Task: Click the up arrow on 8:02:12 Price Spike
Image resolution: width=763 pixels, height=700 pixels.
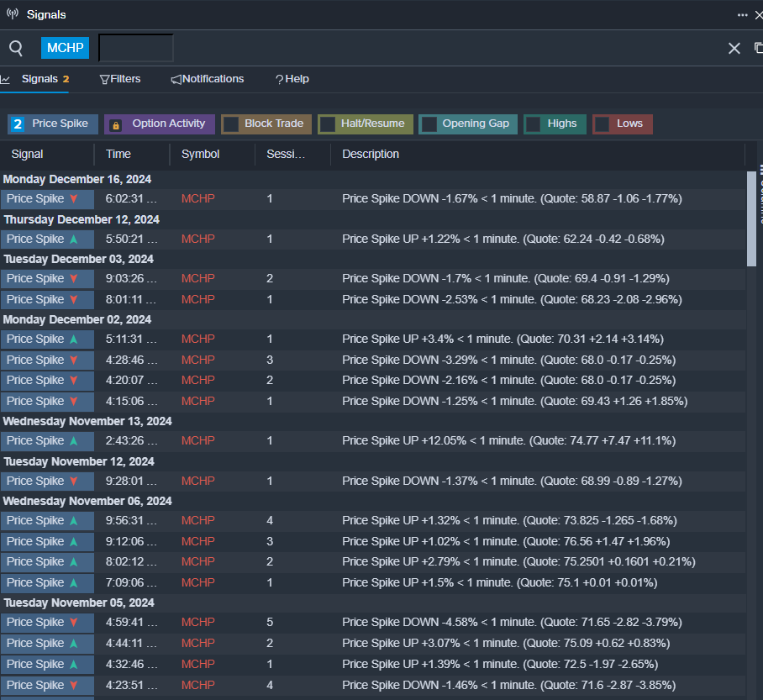Action: click(73, 561)
